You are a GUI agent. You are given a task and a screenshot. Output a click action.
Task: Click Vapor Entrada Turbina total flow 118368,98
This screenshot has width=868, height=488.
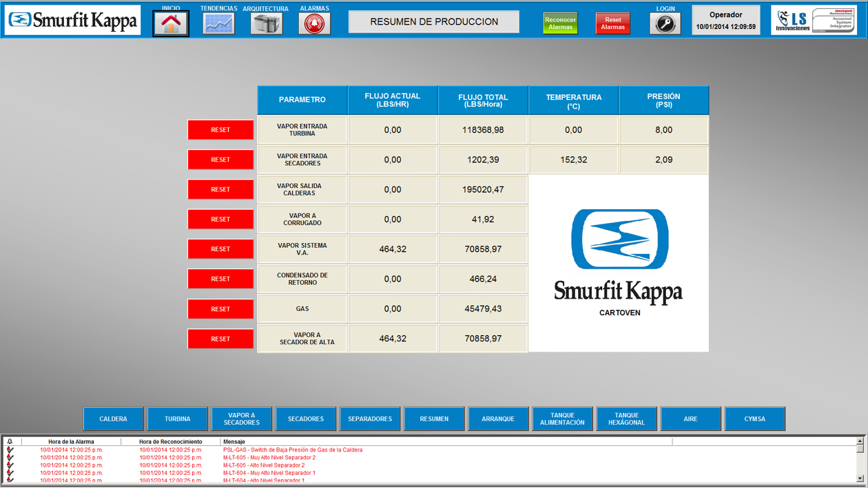click(483, 130)
